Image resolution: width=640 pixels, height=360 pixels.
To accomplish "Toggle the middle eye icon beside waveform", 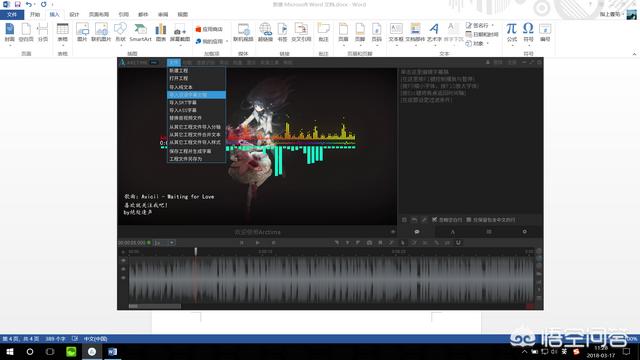I will click(x=123, y=269).
